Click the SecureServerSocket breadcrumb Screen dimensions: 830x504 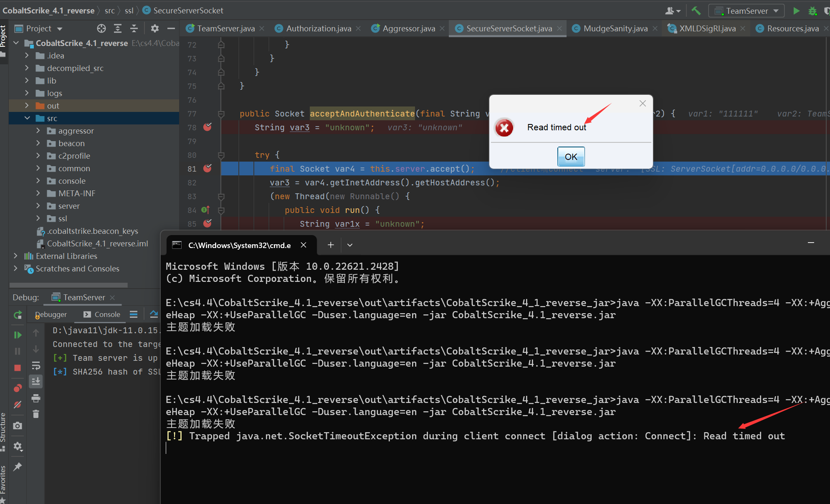pyautogui.click(x=183, y=10)
